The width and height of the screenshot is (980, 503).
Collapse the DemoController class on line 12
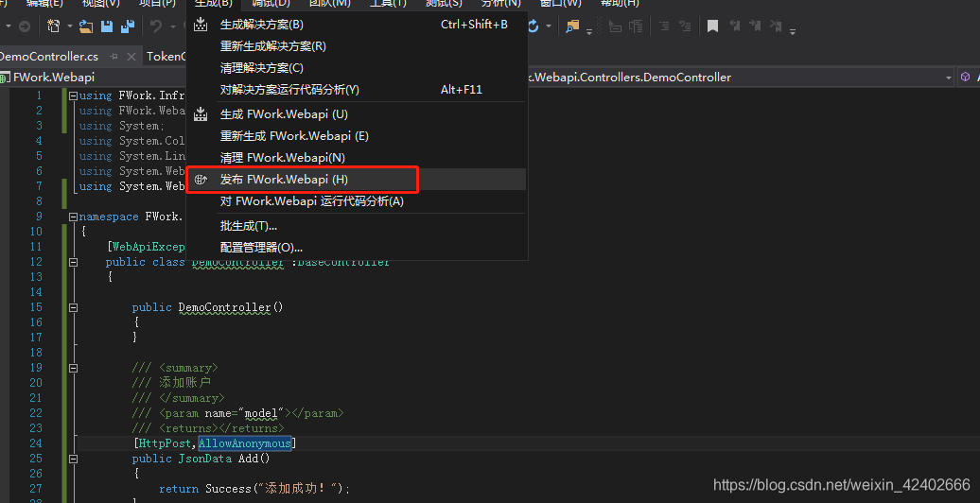coord(73,263)
